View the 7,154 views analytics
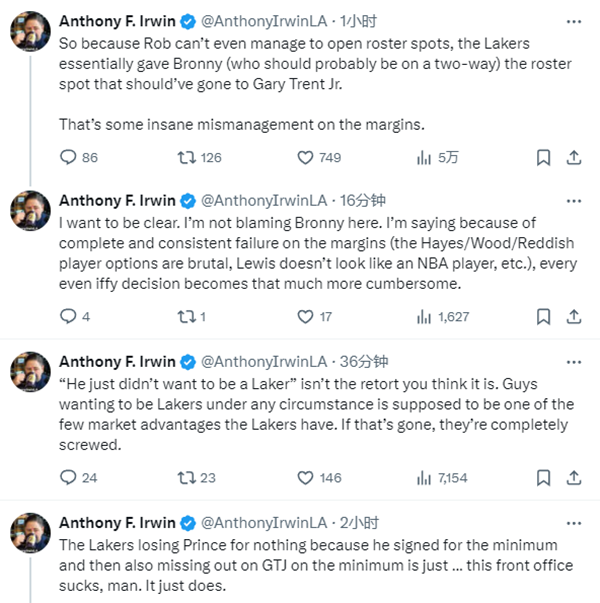The image size is (600, 603). coord(424,478)
